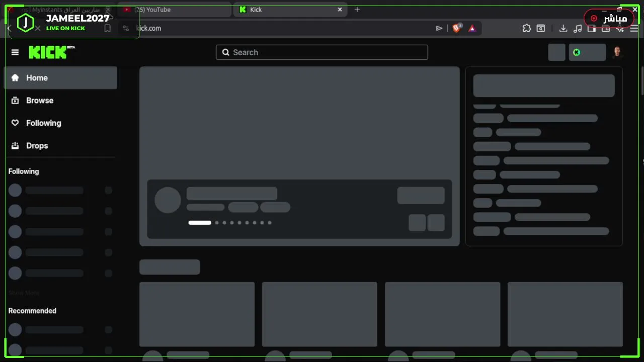Switch to the Myinstants tab
Screen dimensions: 644x362
pyautogui.click(x=58, y=10)
